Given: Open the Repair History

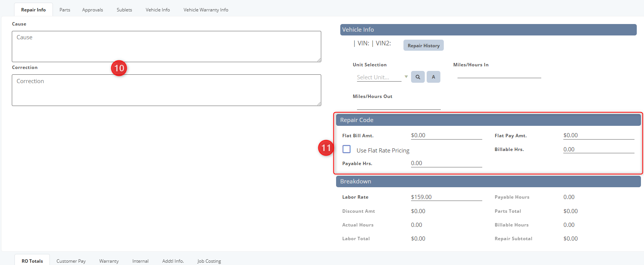Looking at the screenshot, I should click(423, 45).
